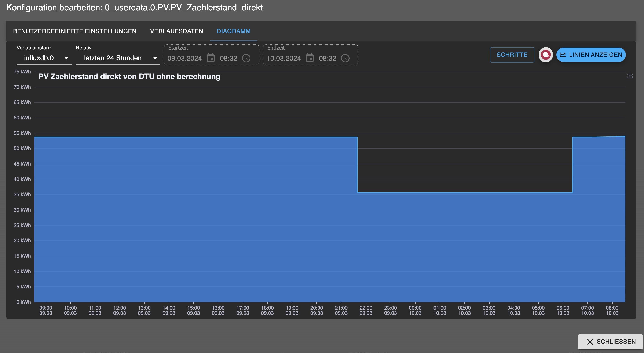Click the chart step drop near 22:00
Screen dimensions: 644x353
click(x=357, y=165)
